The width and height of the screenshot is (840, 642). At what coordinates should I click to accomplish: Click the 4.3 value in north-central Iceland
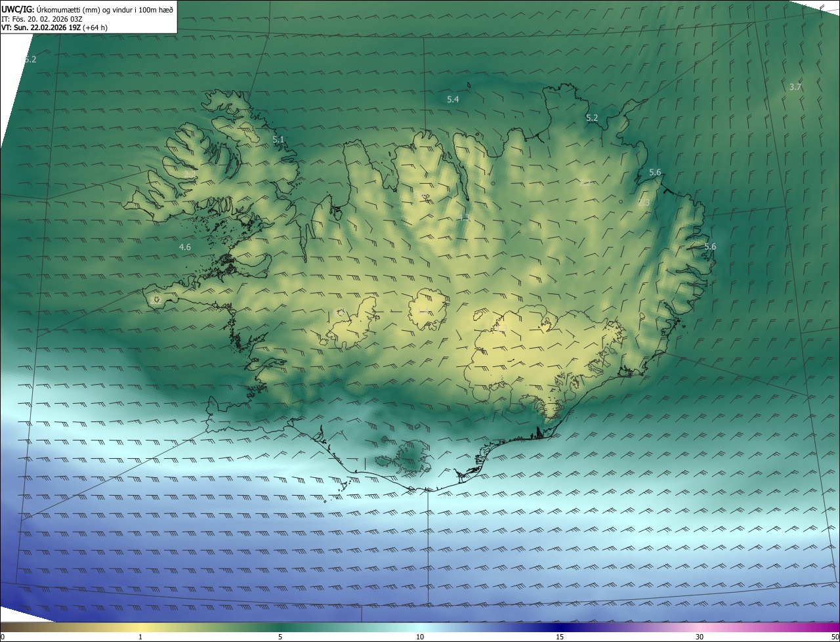point(463,217)
